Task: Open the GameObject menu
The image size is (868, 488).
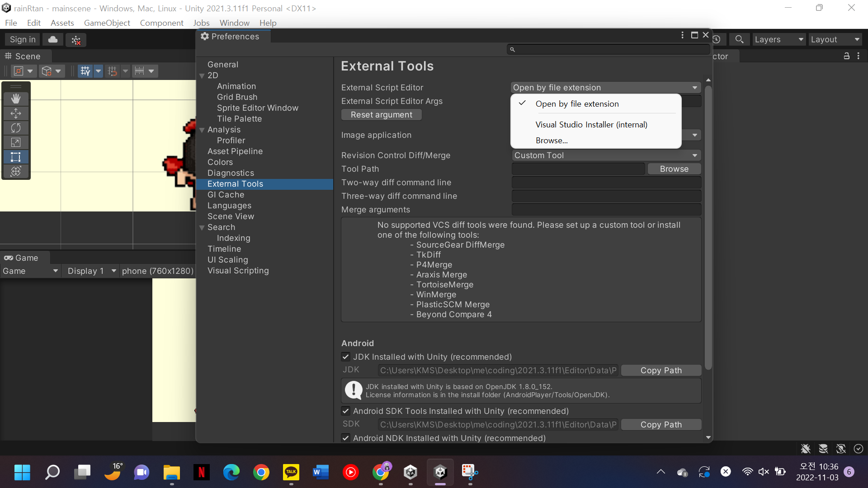Action: (107, 23)
